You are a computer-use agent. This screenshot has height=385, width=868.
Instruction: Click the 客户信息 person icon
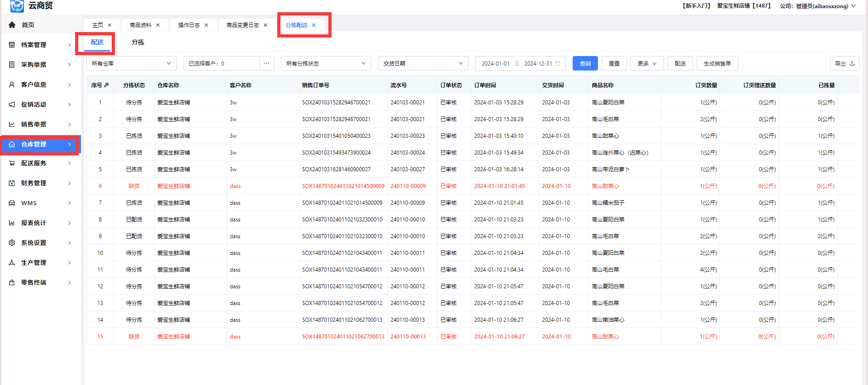[x=12, y=85]
